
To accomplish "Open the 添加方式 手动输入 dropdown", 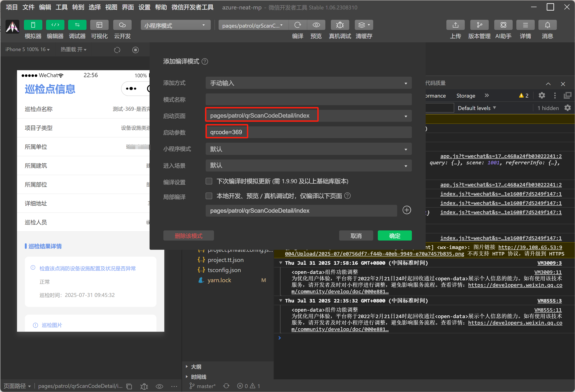I will [308, 83].
